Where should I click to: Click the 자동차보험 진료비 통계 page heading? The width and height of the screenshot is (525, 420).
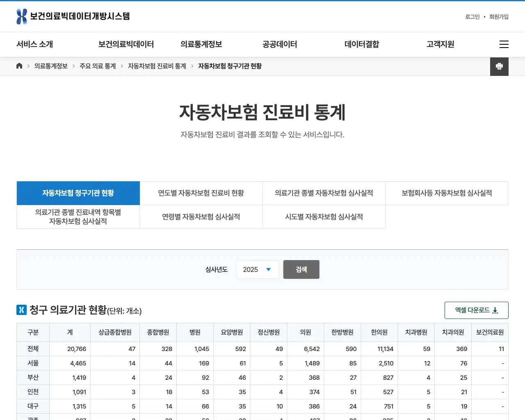pos(262,112)
